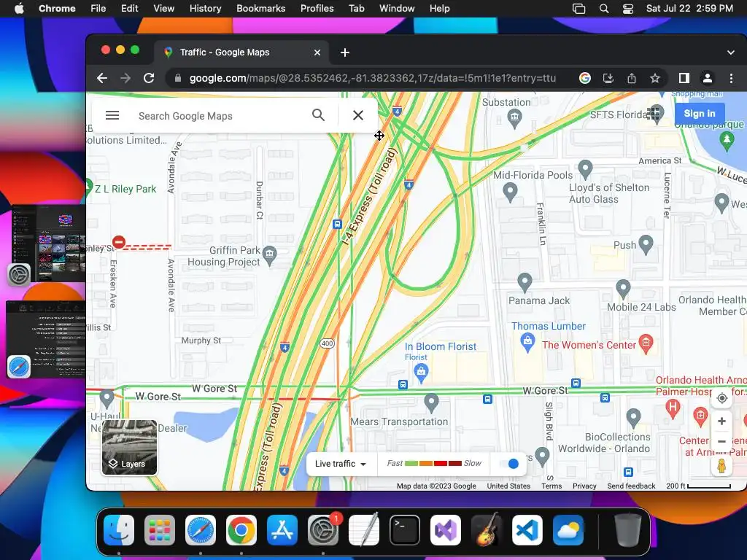This screenshot has width=747, height=560.
Task: Open the Google apps grid icon
Action: pyautogui.click(x=653, y=113)
